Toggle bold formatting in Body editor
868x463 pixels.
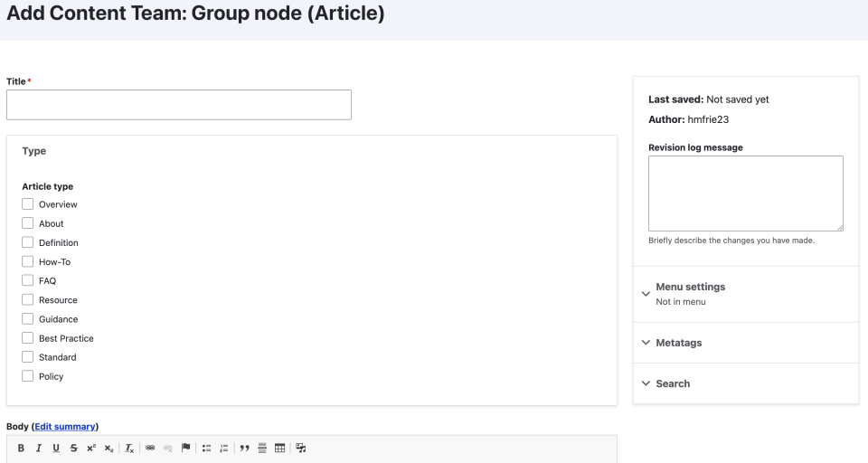(21, 448)
